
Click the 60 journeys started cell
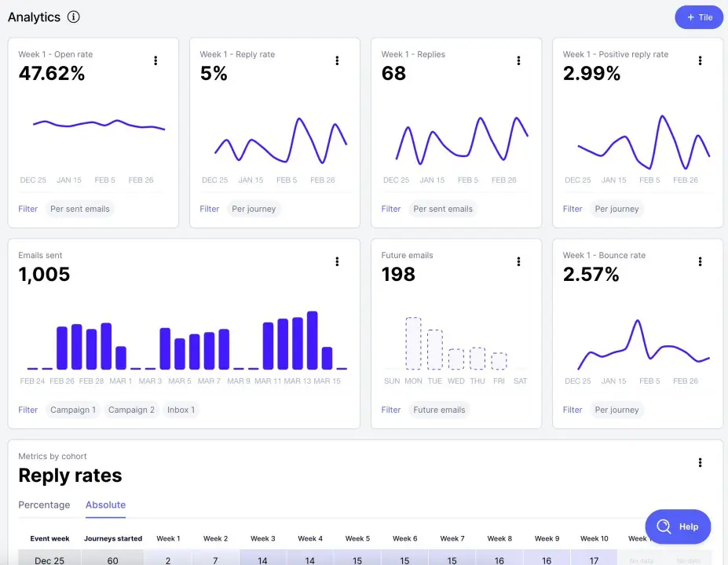coord(113,558)
